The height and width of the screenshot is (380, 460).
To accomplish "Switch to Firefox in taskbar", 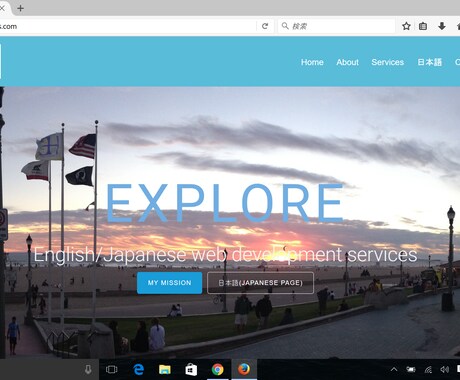I will pyautogui.click(x=244, y=369).
